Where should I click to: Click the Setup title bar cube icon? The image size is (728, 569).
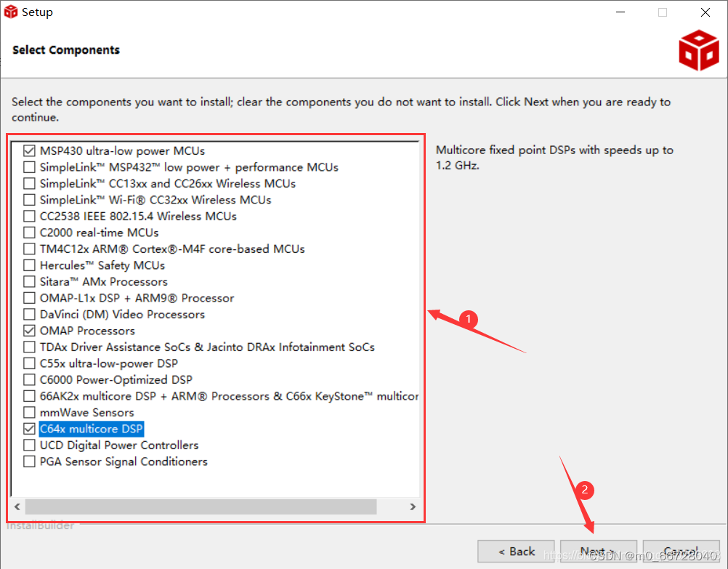coord(11,12)
